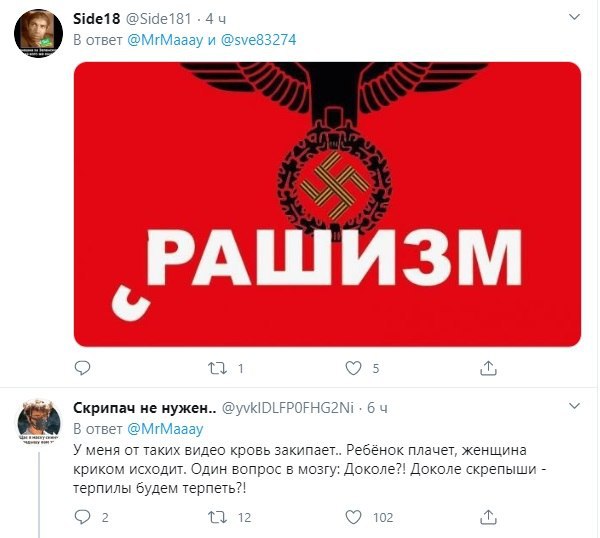Viewport: 600px width, 538px height.
Task: Open the Скрипач не нужен tweet options chevron
Action: tap(574, 406)
